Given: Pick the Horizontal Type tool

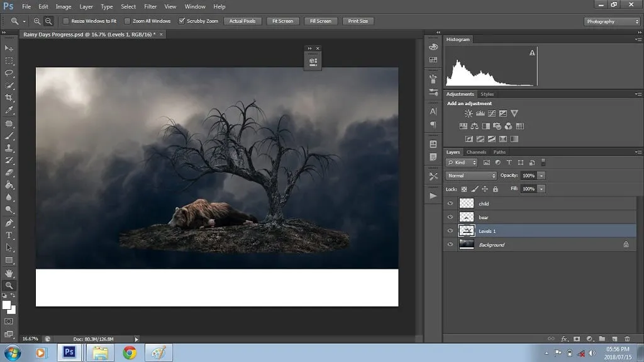Looking at the screenshot, I should coord(9,235).
